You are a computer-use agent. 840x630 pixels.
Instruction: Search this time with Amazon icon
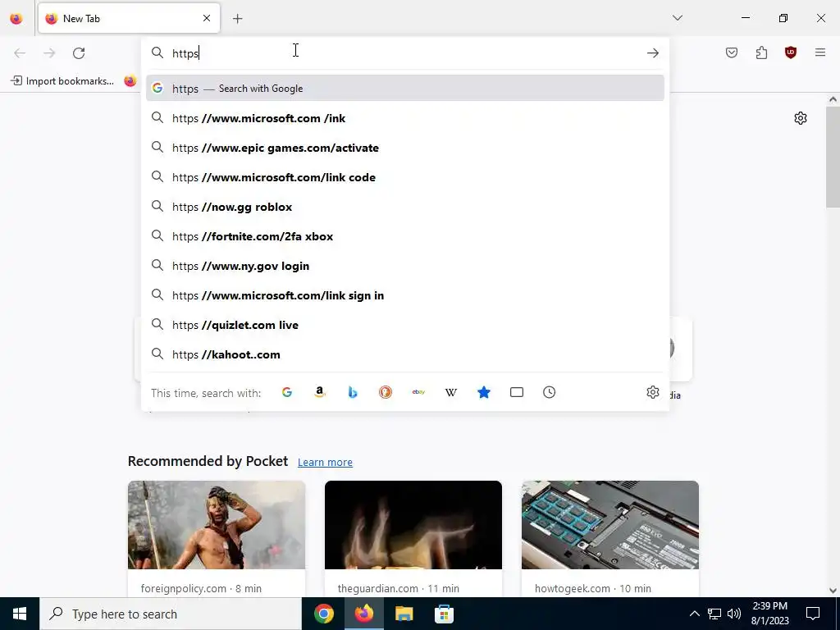(320, 393)
